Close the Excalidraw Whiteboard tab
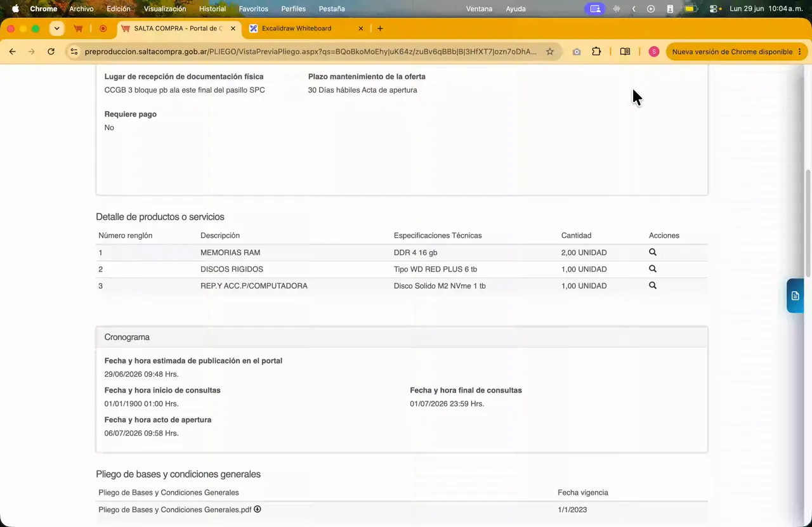Screen dimensions: 812x527 361,29
